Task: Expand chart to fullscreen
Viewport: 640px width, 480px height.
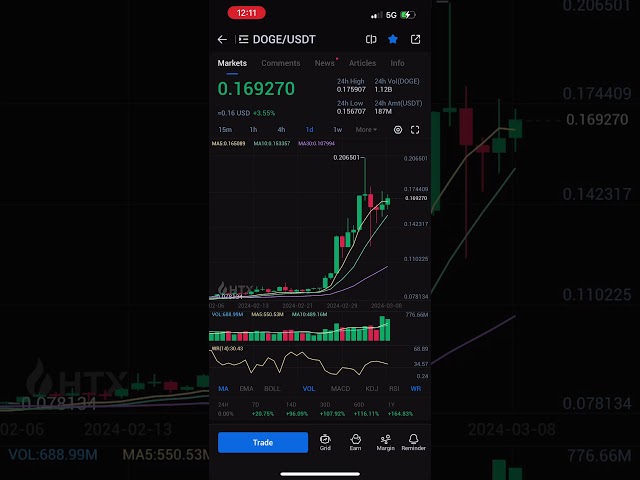Action: coord(415,130)
